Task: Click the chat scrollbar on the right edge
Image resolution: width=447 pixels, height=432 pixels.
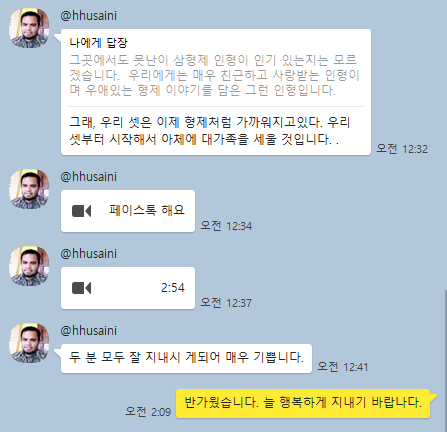Action: pyautogui.click(x=445, y=360)
